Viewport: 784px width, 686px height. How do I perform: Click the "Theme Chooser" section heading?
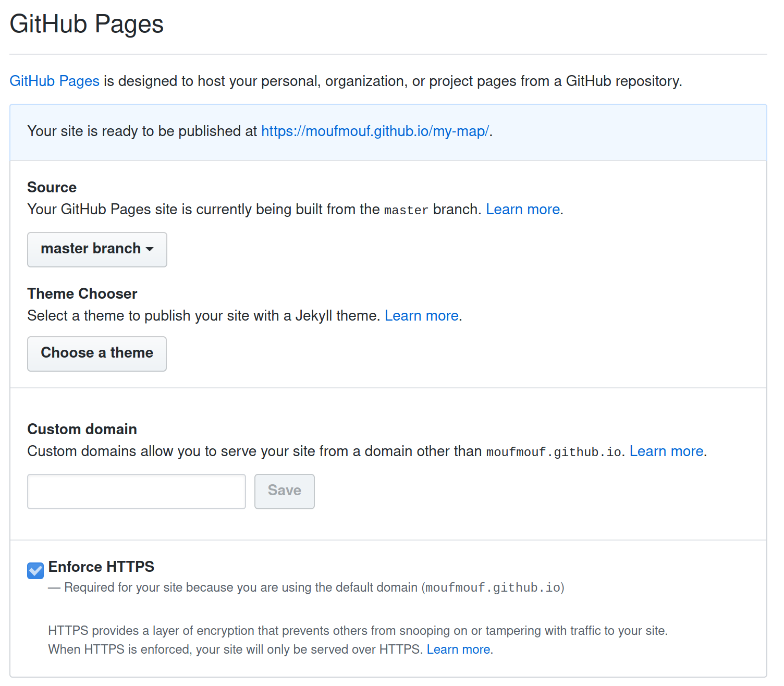[x=82, y=294]
